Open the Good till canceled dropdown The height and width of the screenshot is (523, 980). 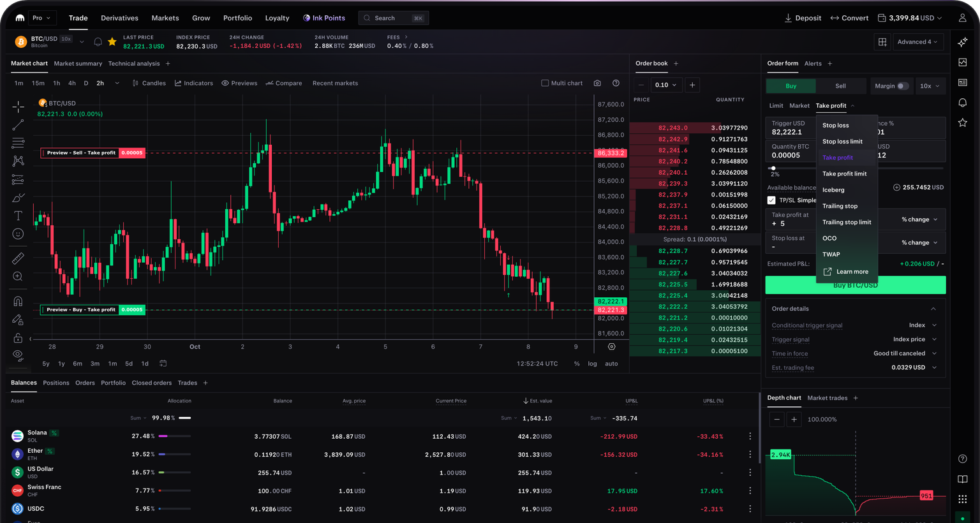(x=905, y=353)
